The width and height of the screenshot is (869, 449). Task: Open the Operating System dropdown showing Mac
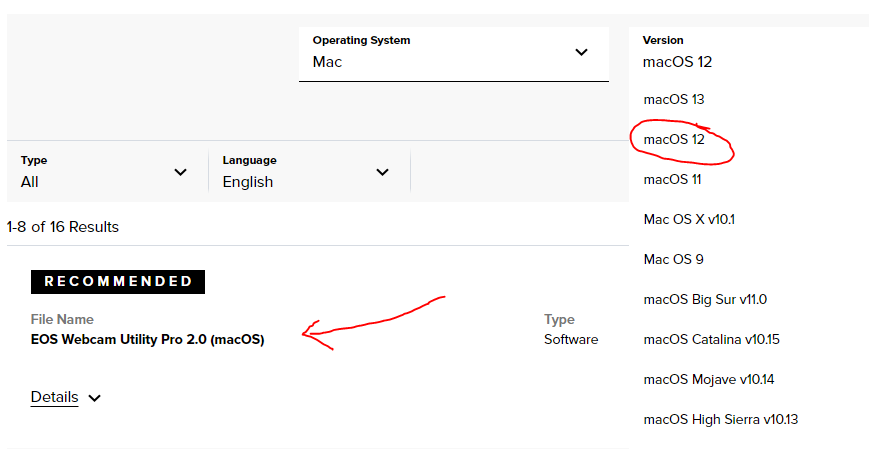tap(452, 54)
